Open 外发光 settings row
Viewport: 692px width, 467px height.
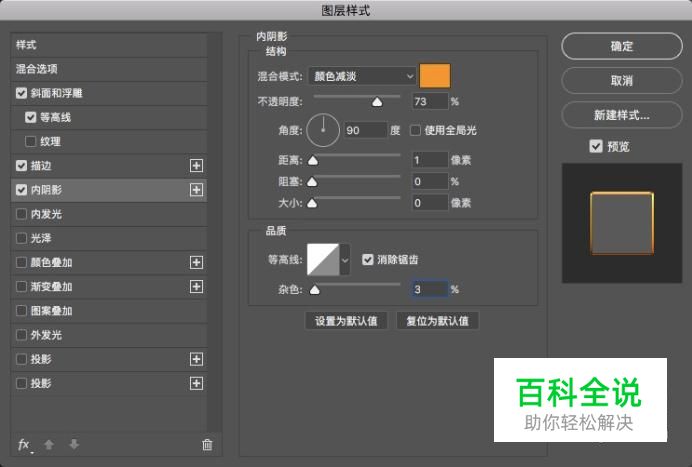tap(109, 335)
